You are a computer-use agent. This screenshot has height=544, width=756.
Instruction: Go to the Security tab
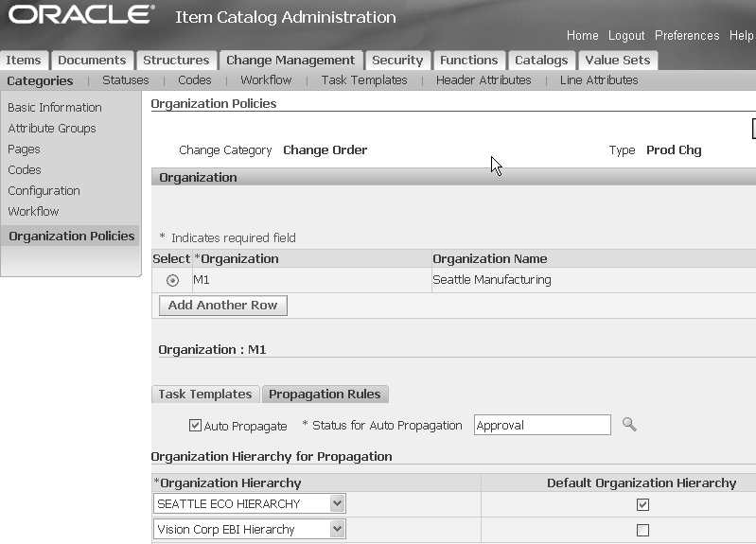(x=397, y=61)
